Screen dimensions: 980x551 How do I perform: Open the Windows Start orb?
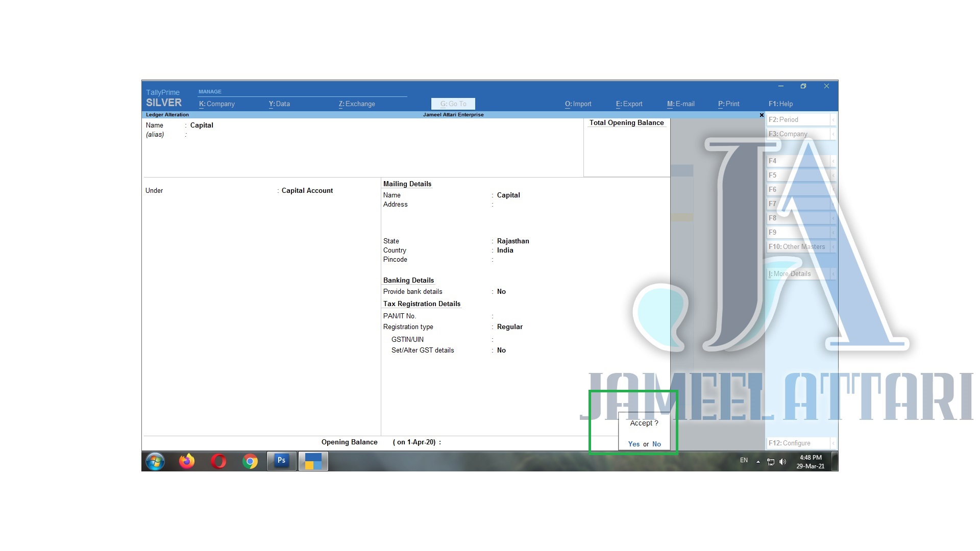(x=155, y=462)
